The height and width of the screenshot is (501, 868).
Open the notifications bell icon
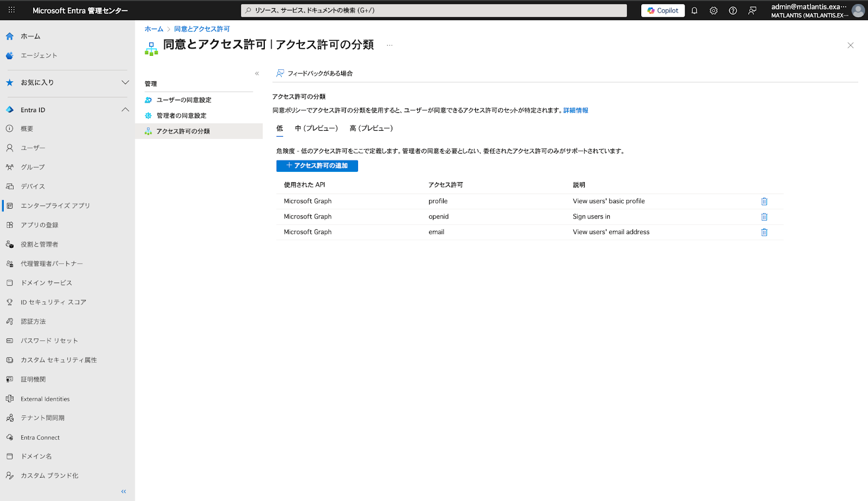pyautogui.click(x=694, y=11)
